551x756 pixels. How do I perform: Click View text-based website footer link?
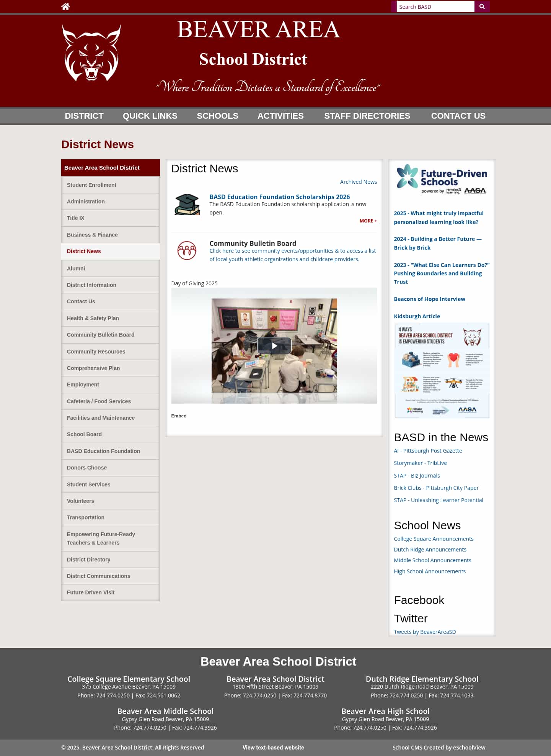tap(273, 748)
